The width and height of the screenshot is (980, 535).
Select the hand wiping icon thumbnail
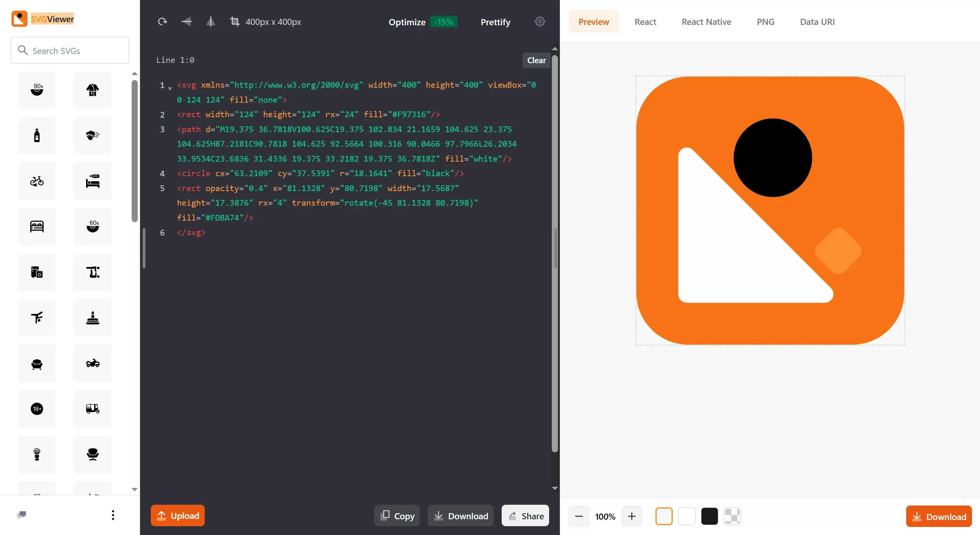(x=93, y=136)
